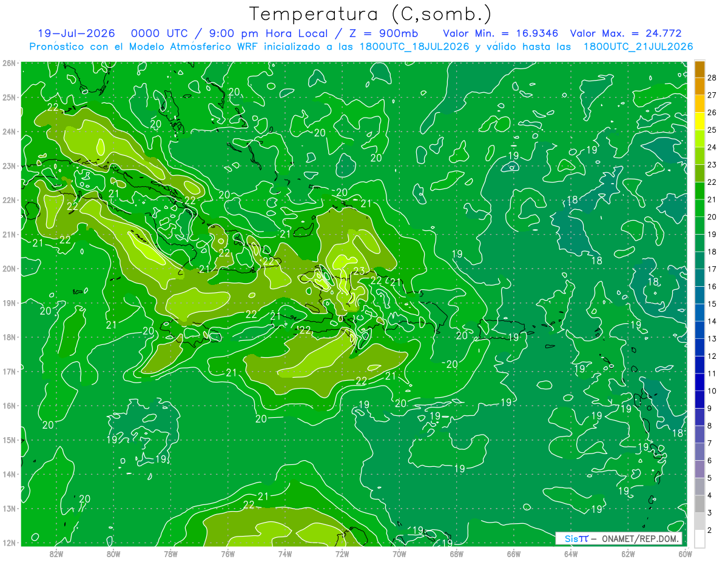Image resolution: width=728 pixels, height=562 pixels.
Task: Click latitude axis label "18N"
Action: coord(8,337)
